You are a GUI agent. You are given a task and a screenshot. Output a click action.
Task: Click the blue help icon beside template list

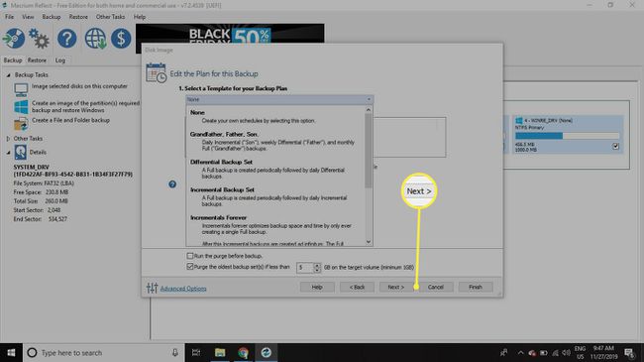pyautogui.click(x=172, y=183)
